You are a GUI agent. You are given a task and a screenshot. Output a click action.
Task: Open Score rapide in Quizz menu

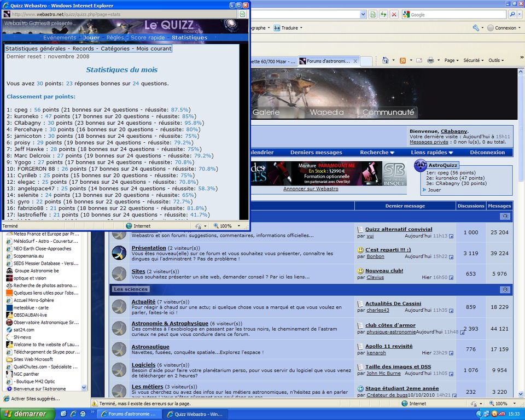tap(148, 38)
